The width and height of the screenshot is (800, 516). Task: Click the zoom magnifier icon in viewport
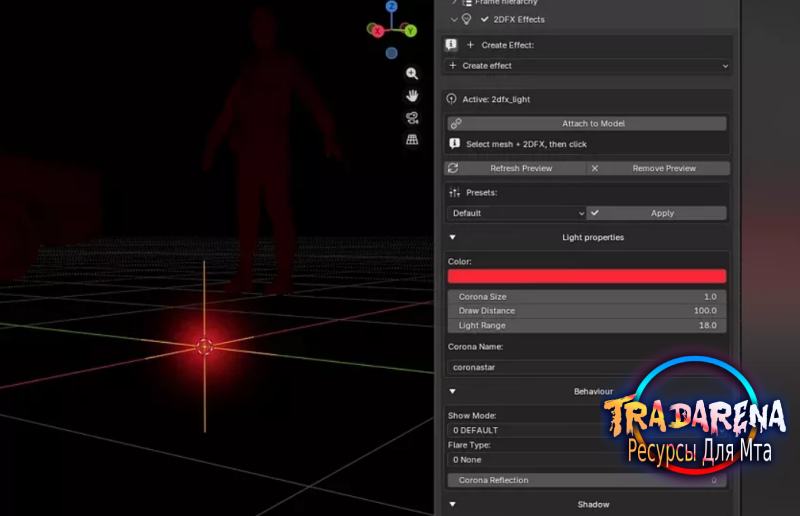tap(412, 73)
